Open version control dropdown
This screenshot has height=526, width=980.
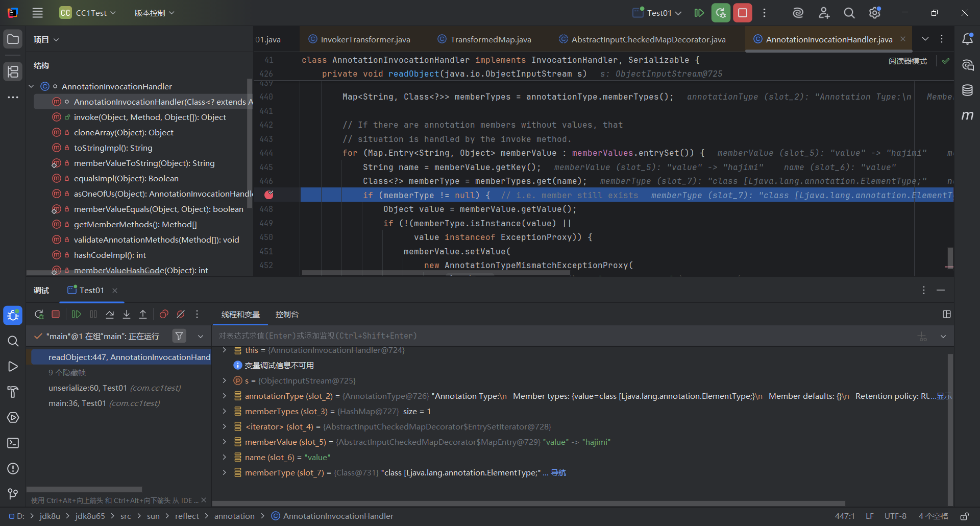(154, 13)
